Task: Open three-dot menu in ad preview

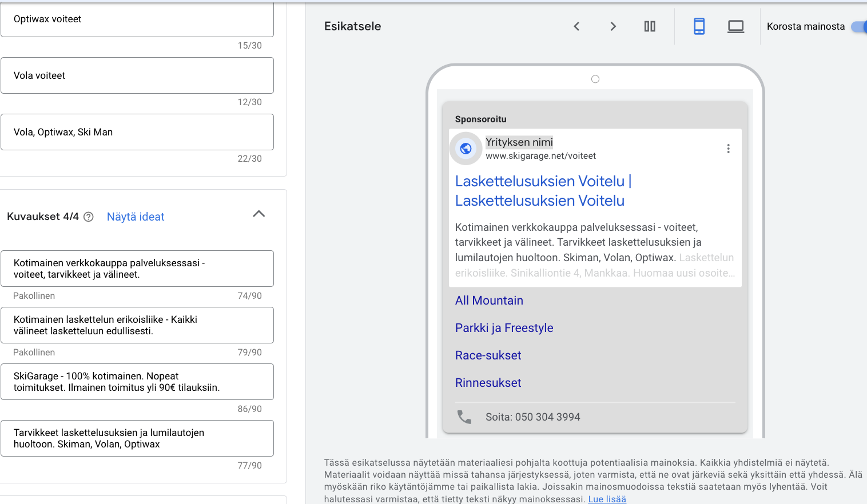Action: [x=728, y=149]
